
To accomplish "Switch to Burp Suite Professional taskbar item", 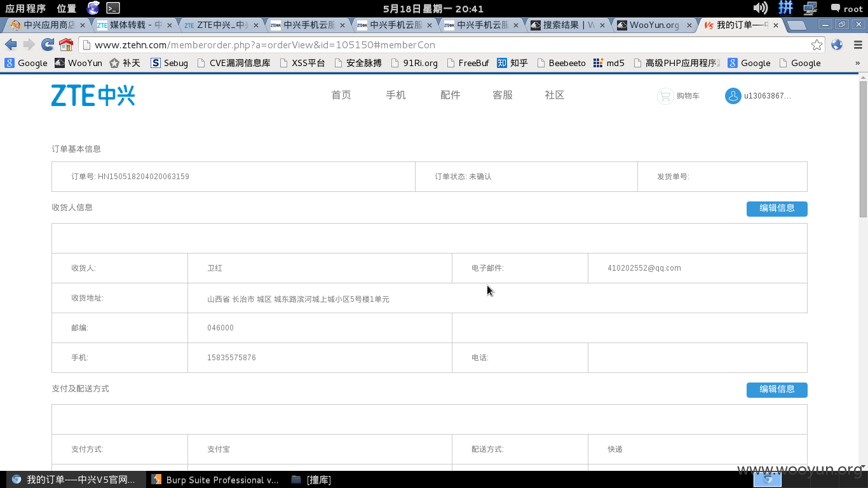I will 216,480.
